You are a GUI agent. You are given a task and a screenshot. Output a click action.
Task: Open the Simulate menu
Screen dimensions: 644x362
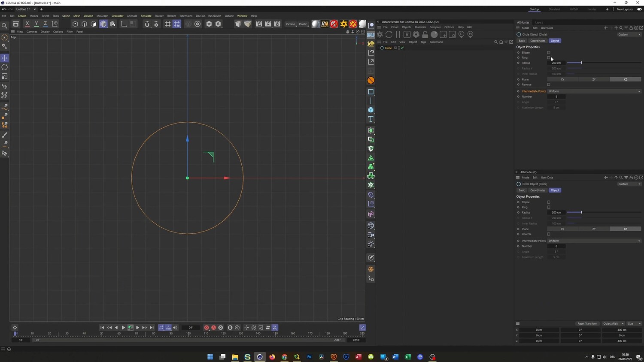point(146,16)
